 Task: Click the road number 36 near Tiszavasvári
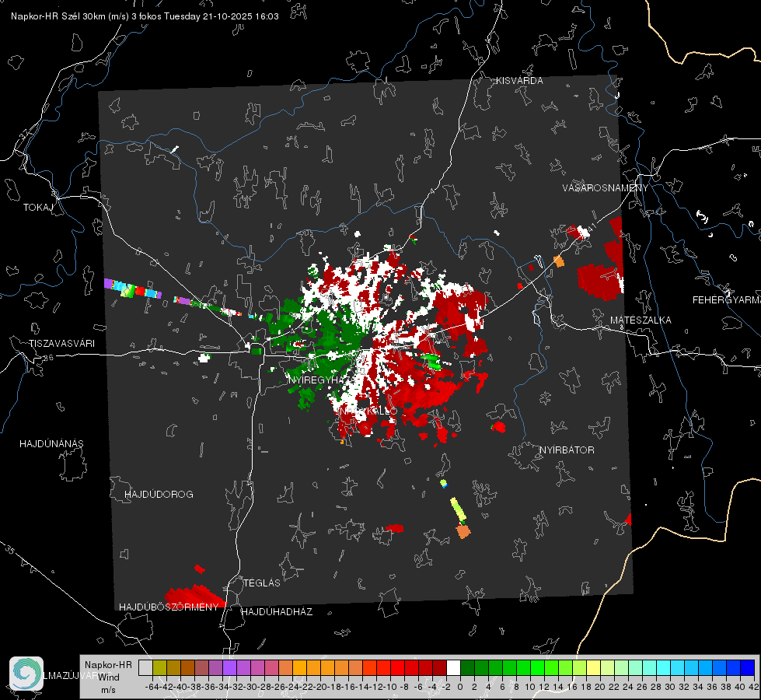(x=48, y=358)
